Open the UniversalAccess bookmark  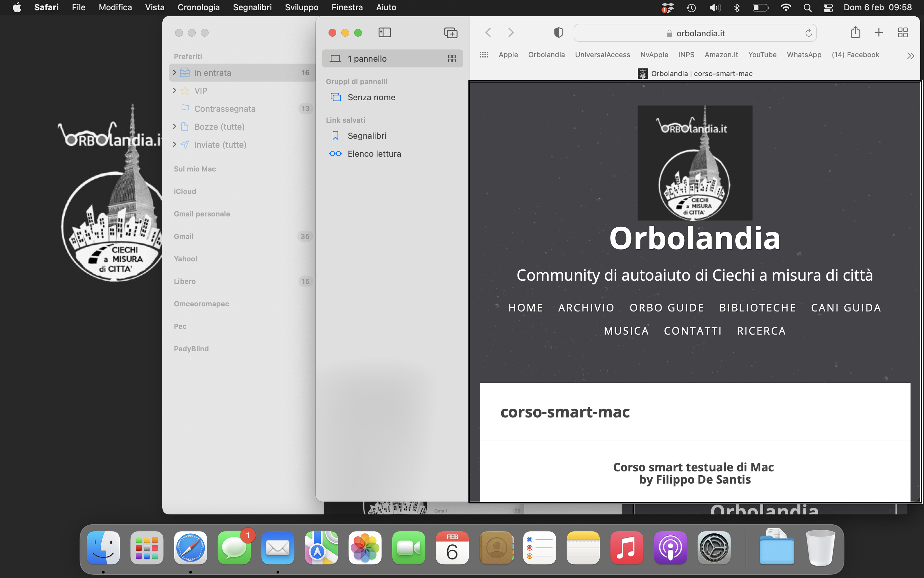(603, 55)
